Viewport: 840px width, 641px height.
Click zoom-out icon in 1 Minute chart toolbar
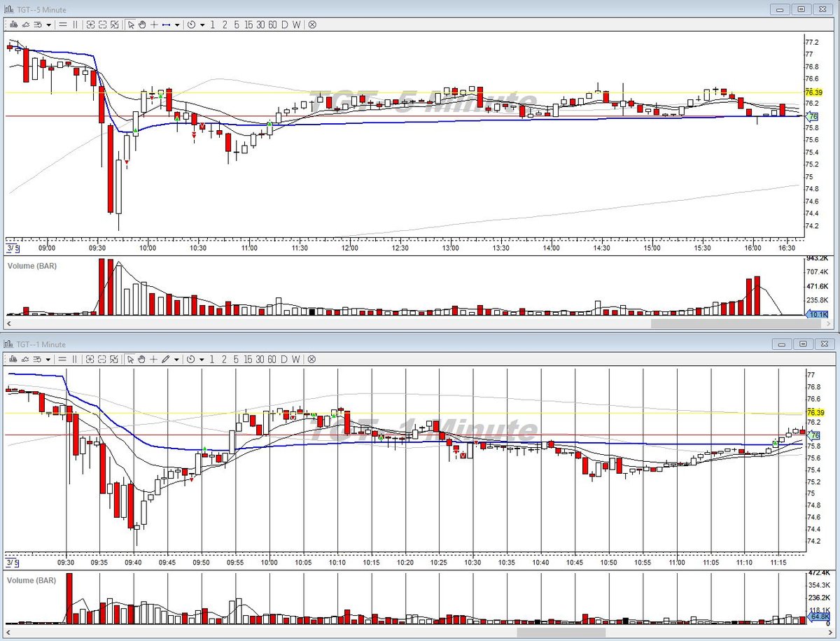tap(102, 360)
